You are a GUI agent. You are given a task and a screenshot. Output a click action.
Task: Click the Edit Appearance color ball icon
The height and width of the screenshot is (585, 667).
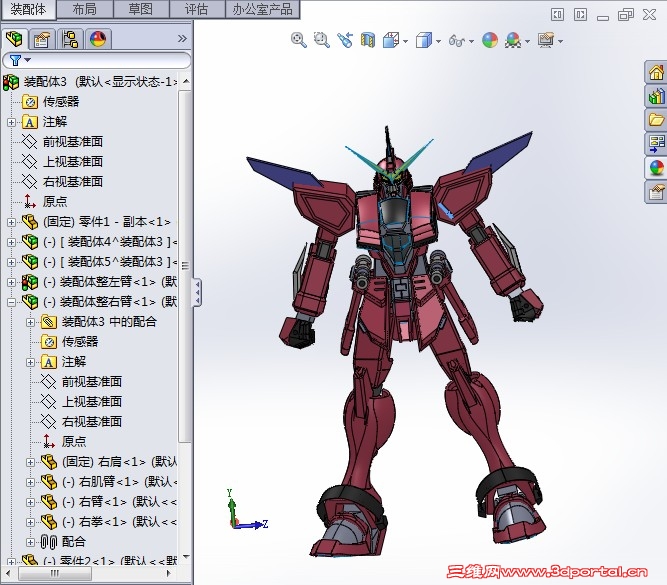[x=490, y=40]
